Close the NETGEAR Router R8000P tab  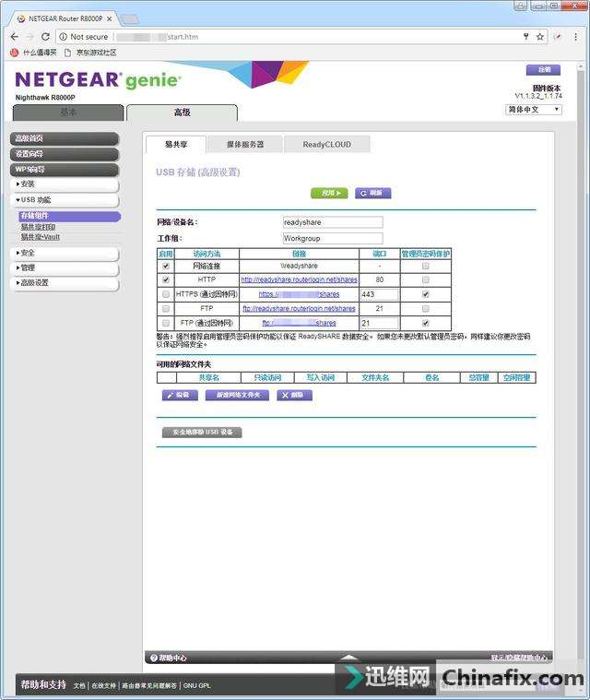[x=110, y=18]
